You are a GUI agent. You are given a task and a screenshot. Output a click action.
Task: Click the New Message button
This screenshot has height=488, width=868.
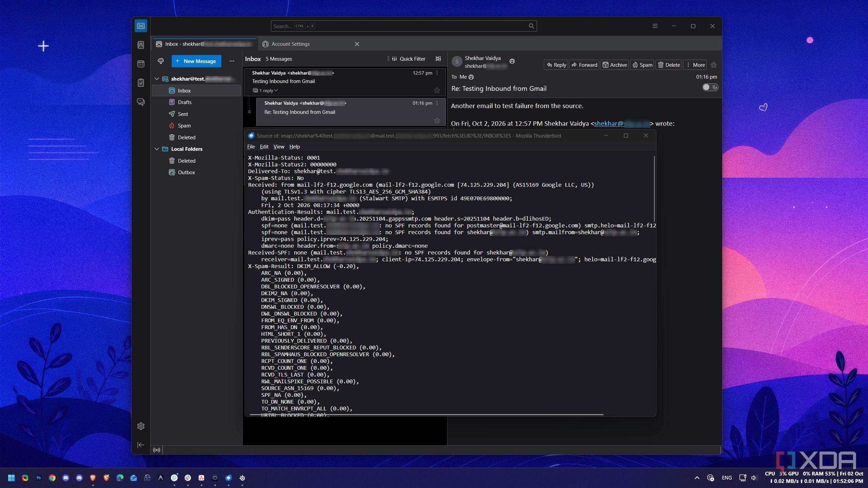(196, 61)
